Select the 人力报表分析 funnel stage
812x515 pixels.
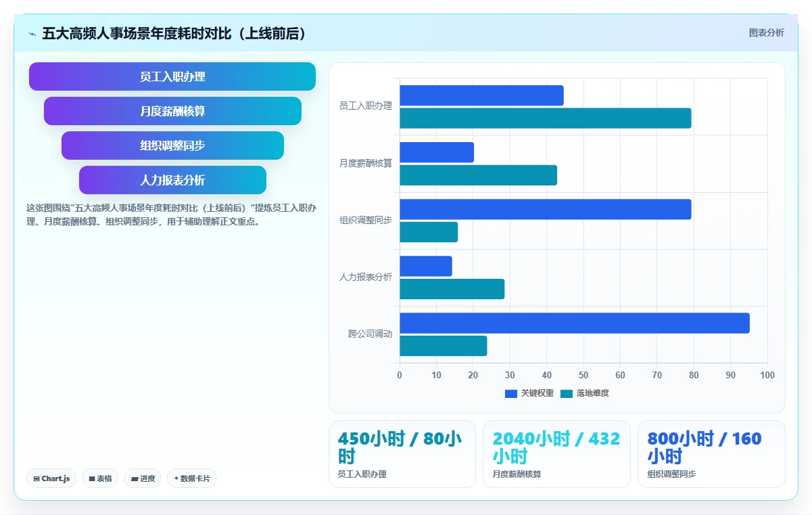172,180
